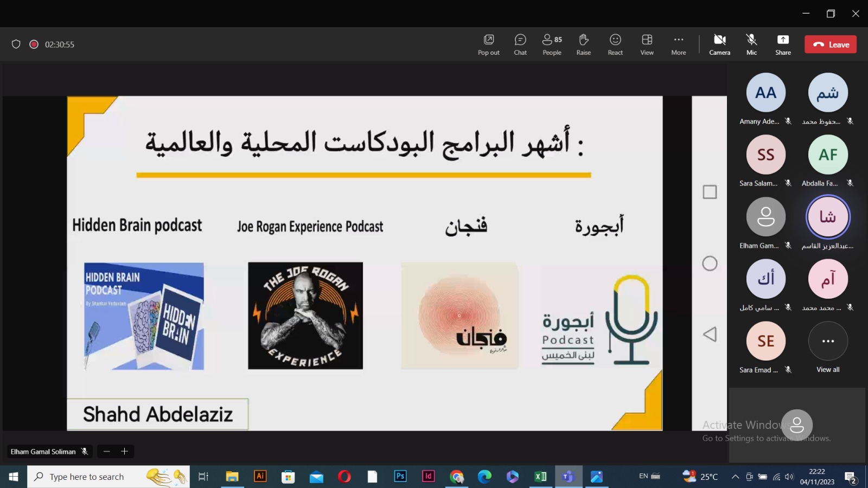
Task: Click the taskbar search box
Action: [x=108, y=477]
